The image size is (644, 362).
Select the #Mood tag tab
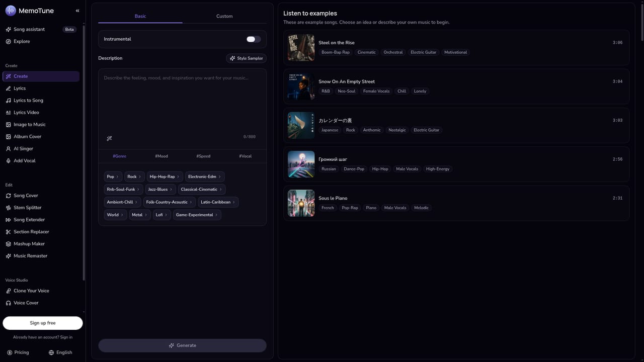coord(162,156)
